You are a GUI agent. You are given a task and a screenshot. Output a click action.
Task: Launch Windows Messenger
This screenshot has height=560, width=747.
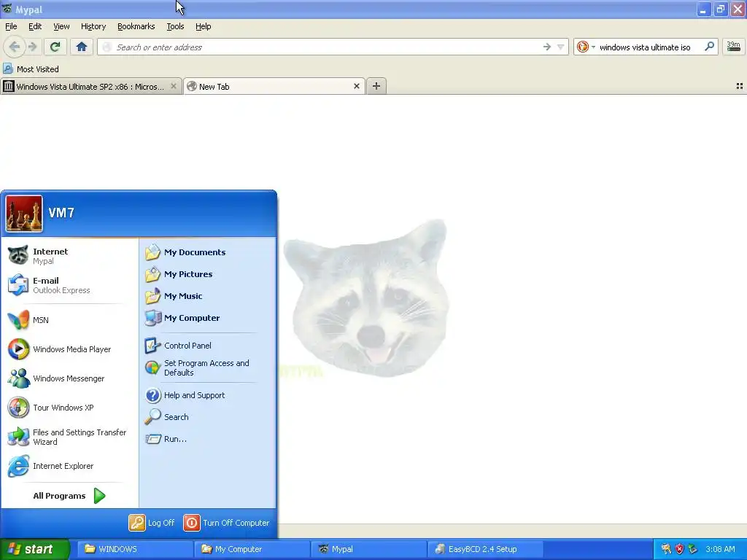(69, 378)
